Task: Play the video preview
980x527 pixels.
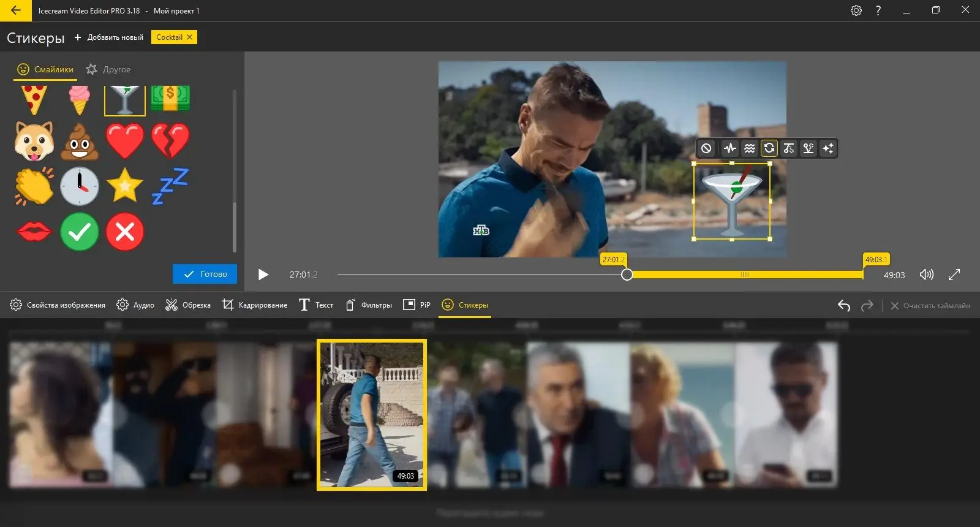Action: 263,275
